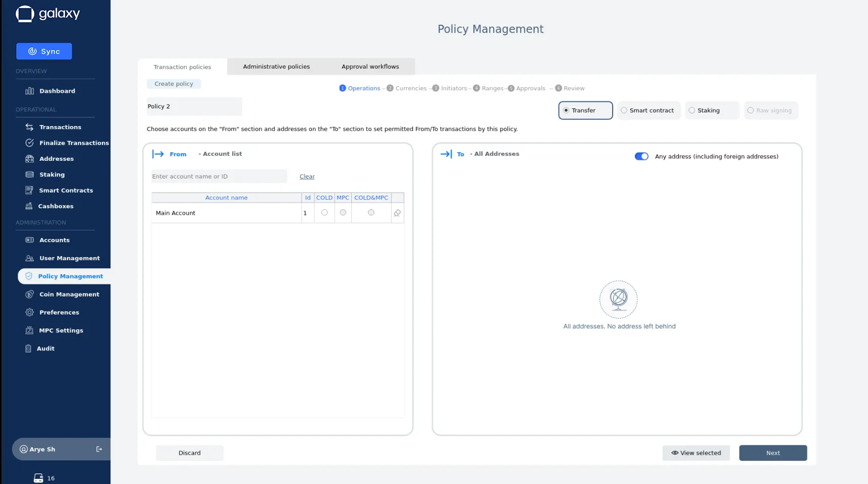Click the View selected button
The height and width of the screenshot is (484, 868).
696,453
